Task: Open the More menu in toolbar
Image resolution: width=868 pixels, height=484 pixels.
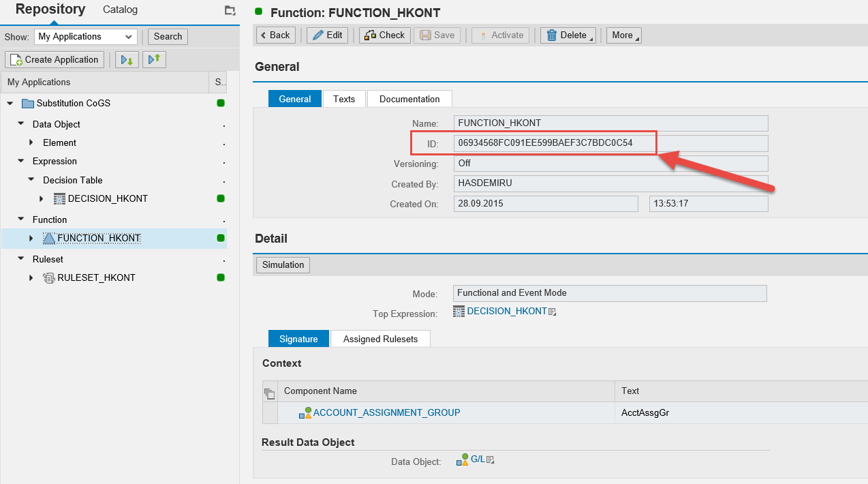Action: [x=623, y=35]
